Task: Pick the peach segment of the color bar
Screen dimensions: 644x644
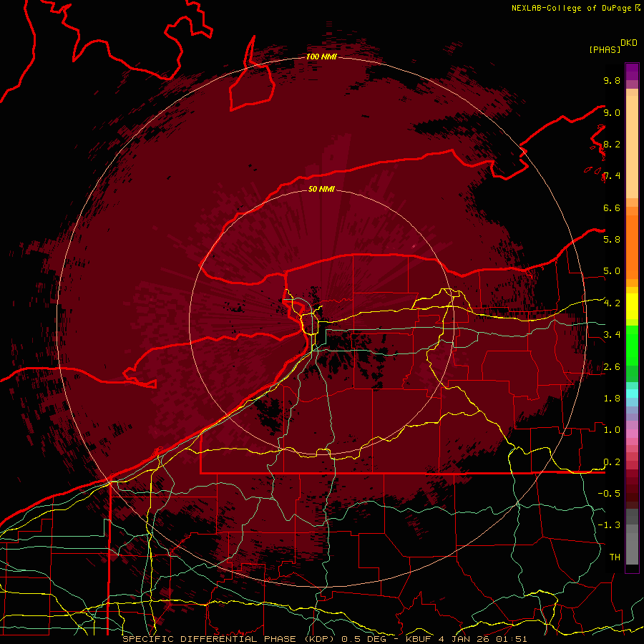Action: point(632,148)
